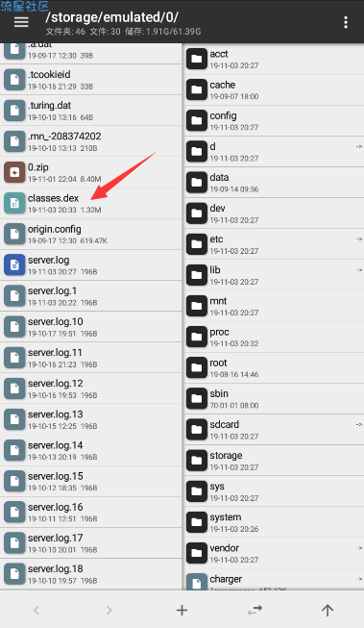The width and height of the screenshot is (364, 628).
Task: Select the server.log.1 file
Action: [x=91, y=296]
